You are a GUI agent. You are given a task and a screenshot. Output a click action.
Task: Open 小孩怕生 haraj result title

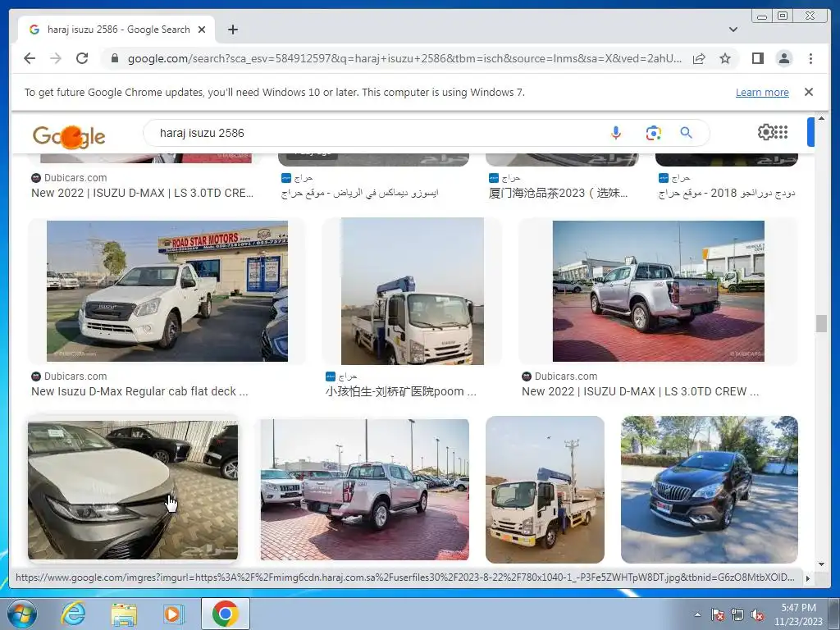coord(400,391)
